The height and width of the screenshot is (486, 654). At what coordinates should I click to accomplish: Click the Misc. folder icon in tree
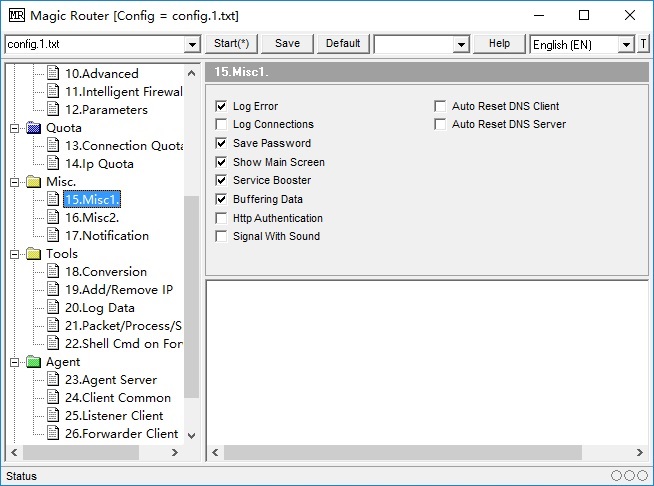click(34, 182)
